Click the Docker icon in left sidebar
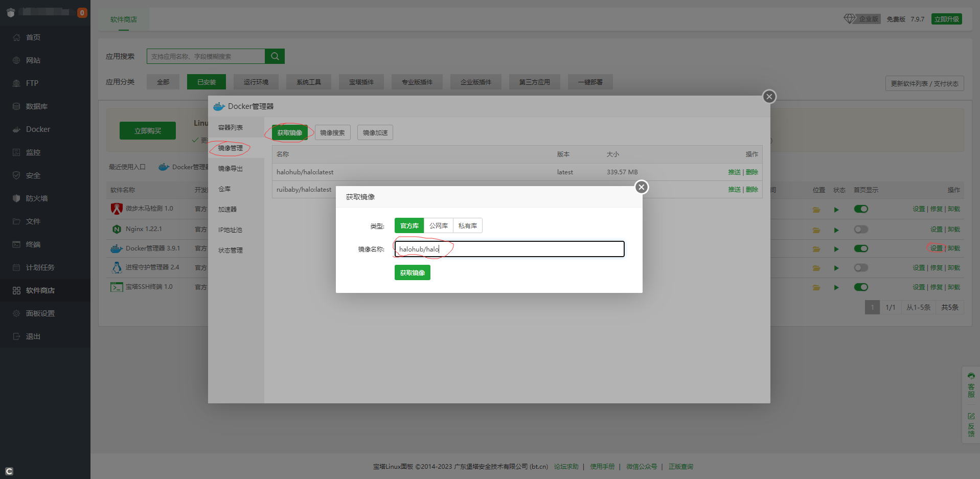Image resolution: width=980 pixels, height=479 pixels. [x=16, y=129]
